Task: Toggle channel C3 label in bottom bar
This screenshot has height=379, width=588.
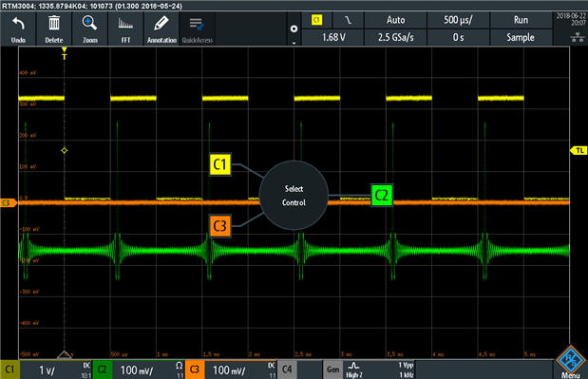Action: (x=195, y=370)
